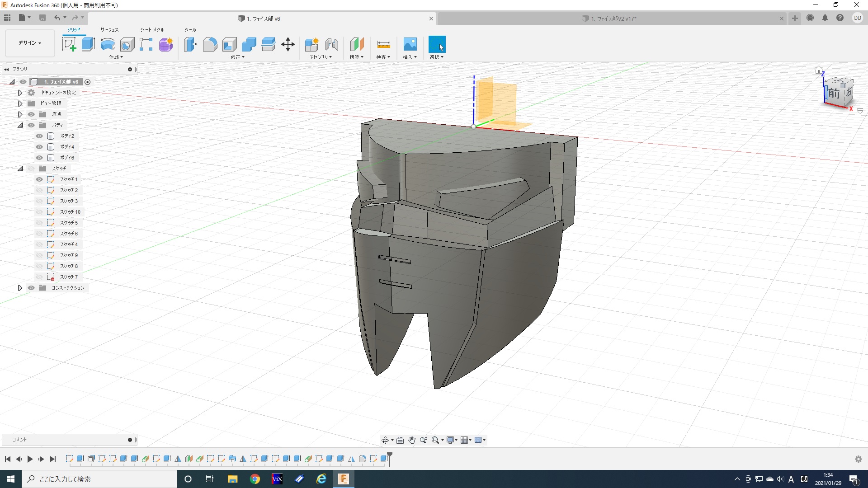This screenshot has height=488, width=868.
Task: Click the Measure inspect icon
Action: [383, 44]
